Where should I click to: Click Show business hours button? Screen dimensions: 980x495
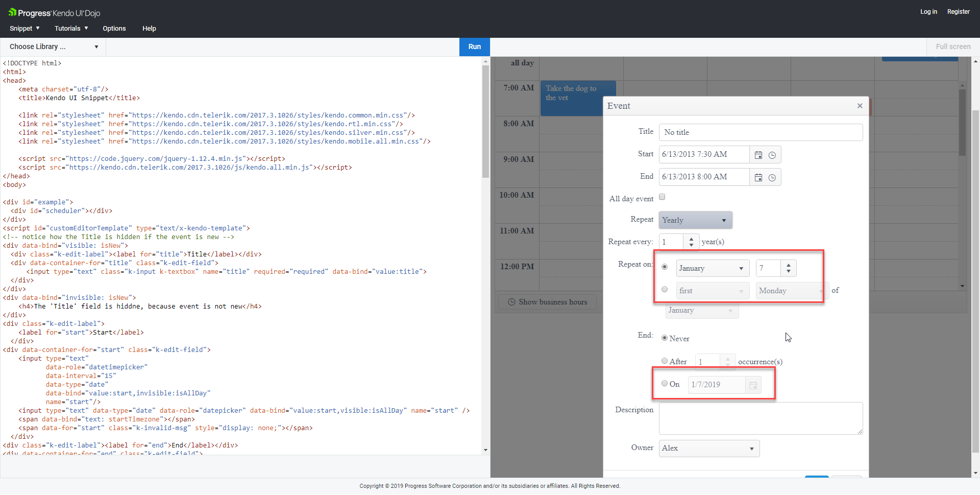(548, 302)
